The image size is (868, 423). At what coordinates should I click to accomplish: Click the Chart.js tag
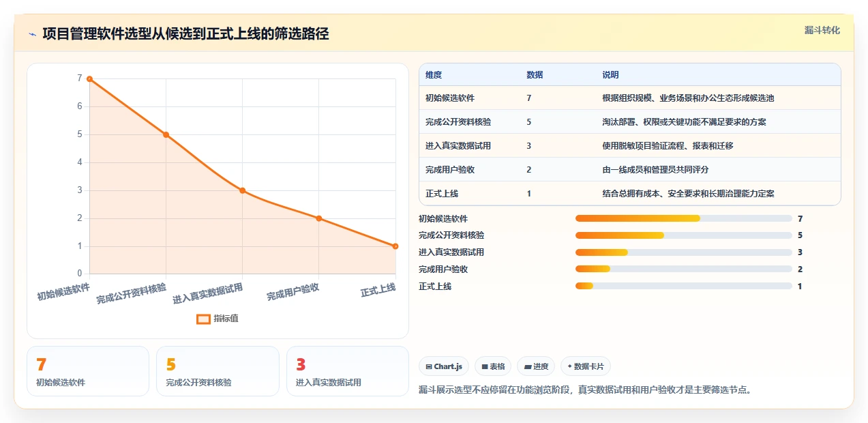pyautogui.click(x=444, y=366)
